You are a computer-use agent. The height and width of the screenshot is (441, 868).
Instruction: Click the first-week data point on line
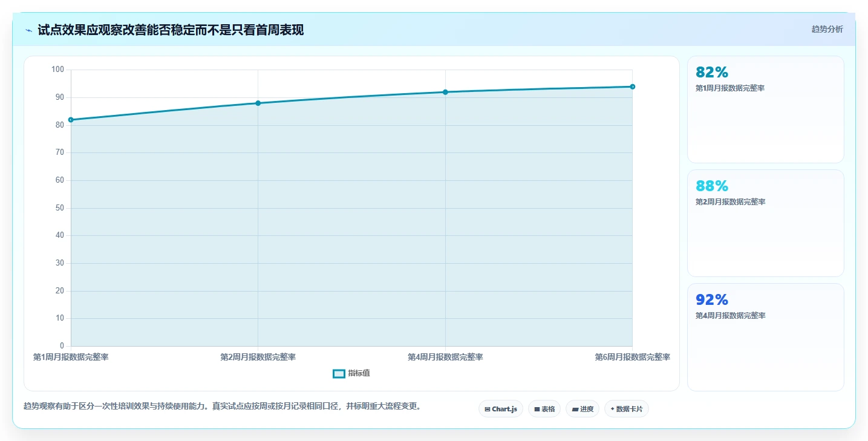point(71,120)
